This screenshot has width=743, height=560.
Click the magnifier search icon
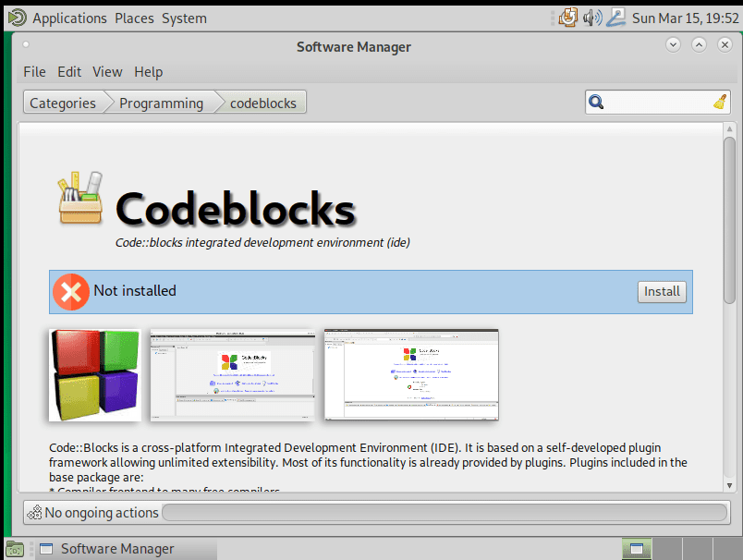pyautogui.click(x=596, y=102)
